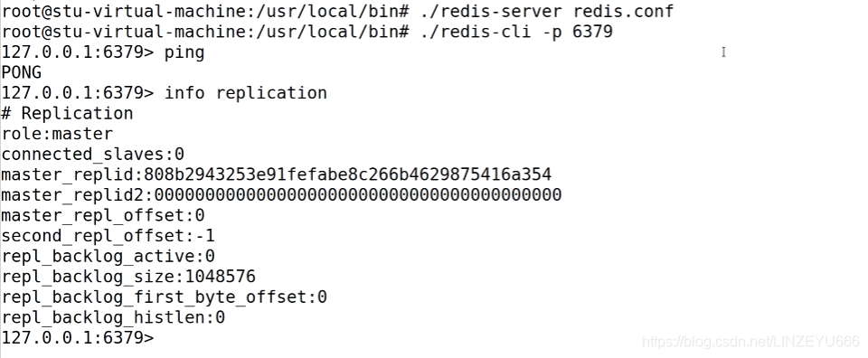Click the blog.csdn.net watermark link
The image size is (868, 358).
(x=751, y=341)
